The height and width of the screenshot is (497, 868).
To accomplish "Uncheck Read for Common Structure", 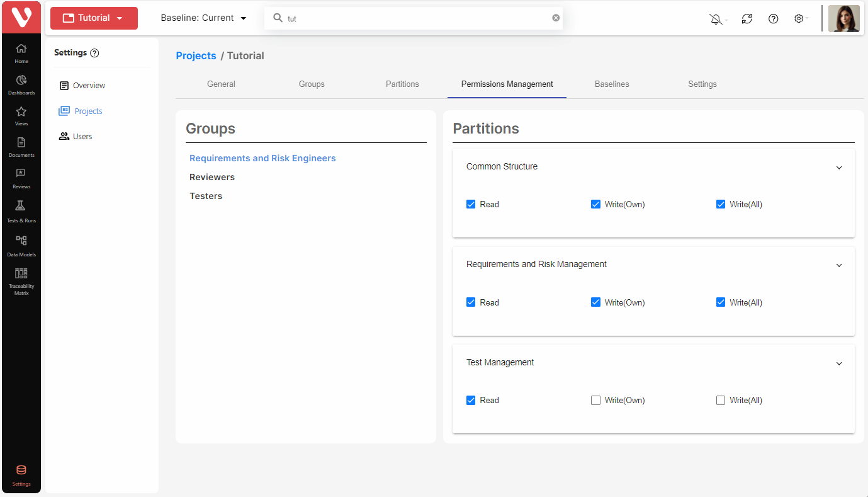I will coord(471,204).
